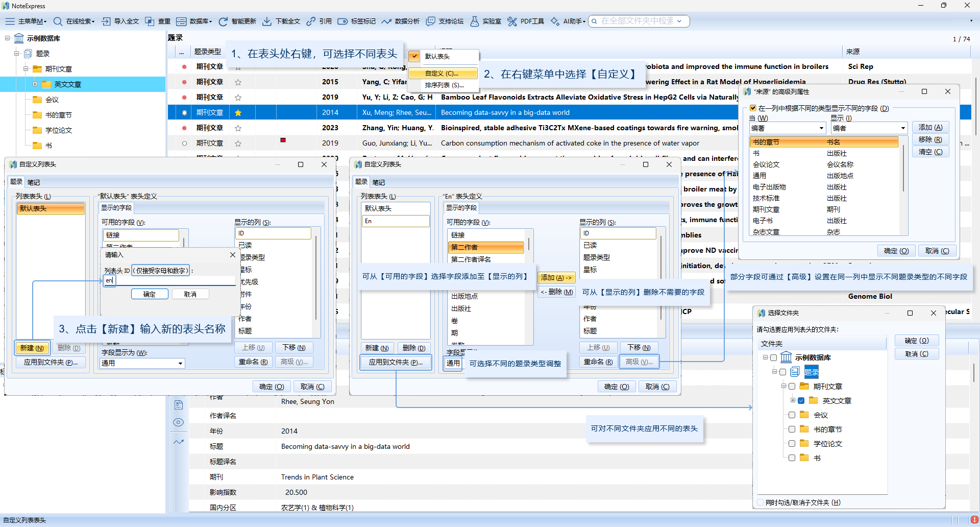Screen dimensions: 980x527
Task: Check the 学位论文 box in 选择文件夹 dialog
Action: click(x=792, y=443)
